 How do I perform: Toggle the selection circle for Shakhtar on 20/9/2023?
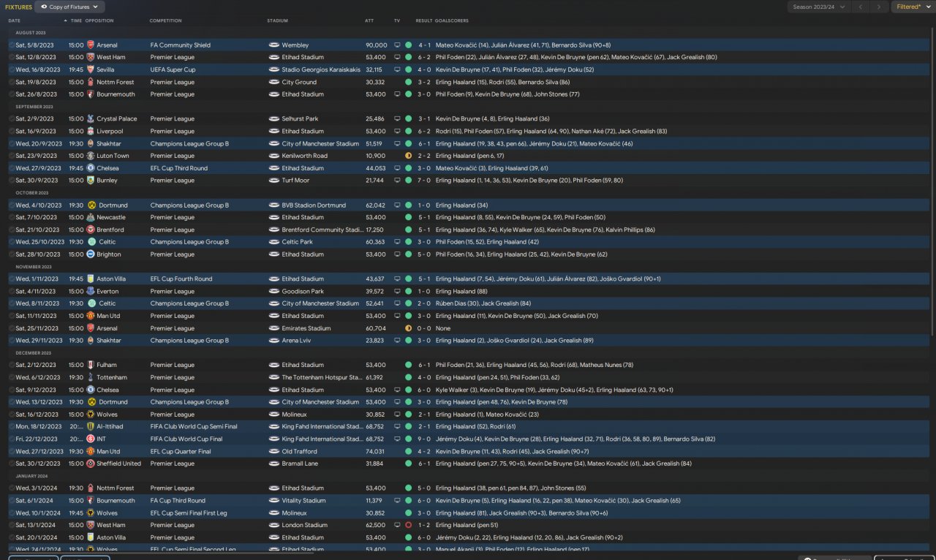coord(11,143)
